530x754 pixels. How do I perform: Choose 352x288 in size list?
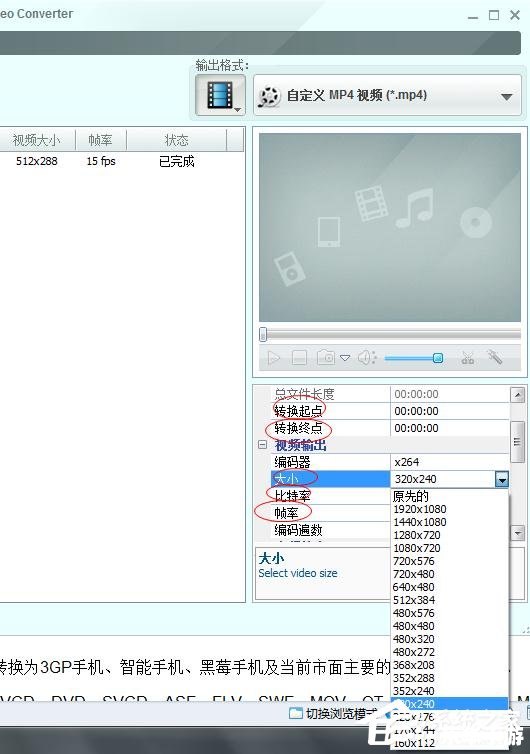click(450, 678)
